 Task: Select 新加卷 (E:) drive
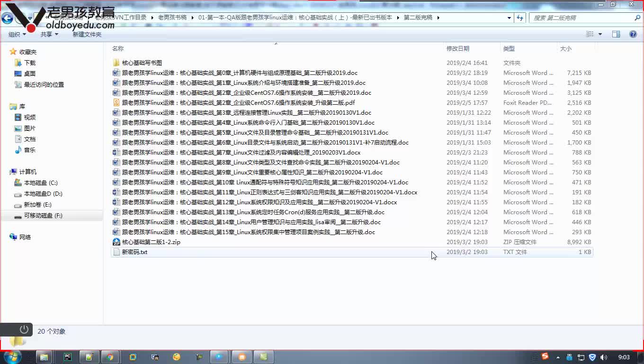tap(38, 204)
